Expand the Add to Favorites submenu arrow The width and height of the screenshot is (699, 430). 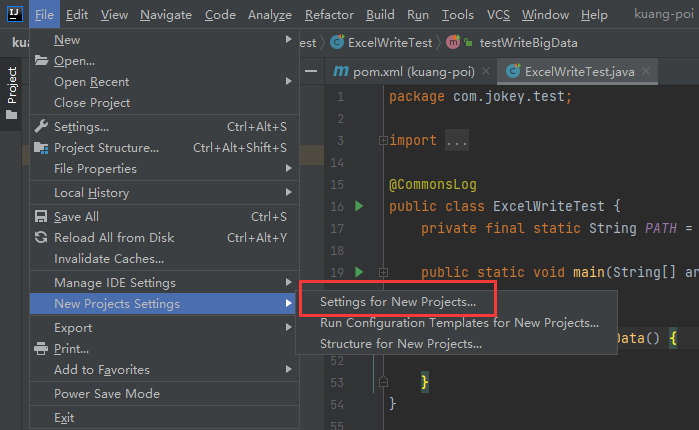(288, 369)
